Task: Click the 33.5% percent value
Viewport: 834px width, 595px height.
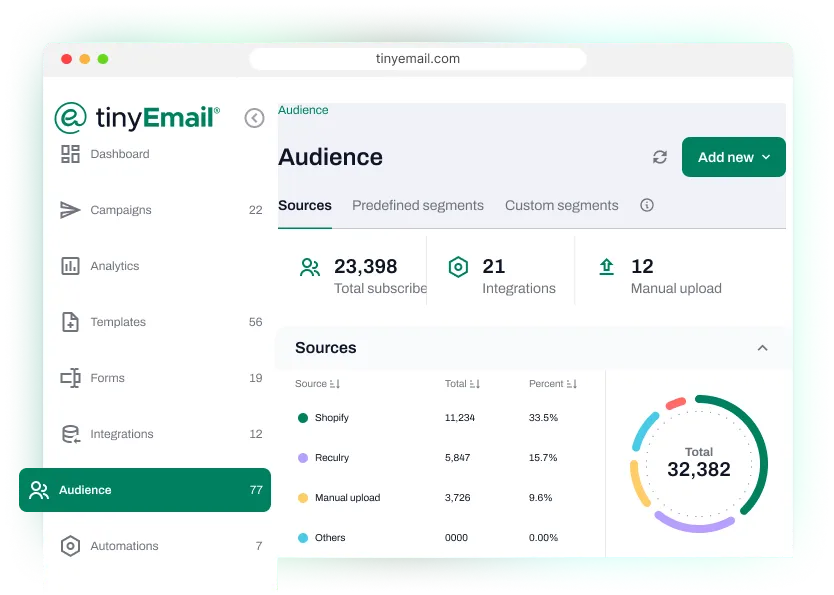Action: [x=543, y=418]
